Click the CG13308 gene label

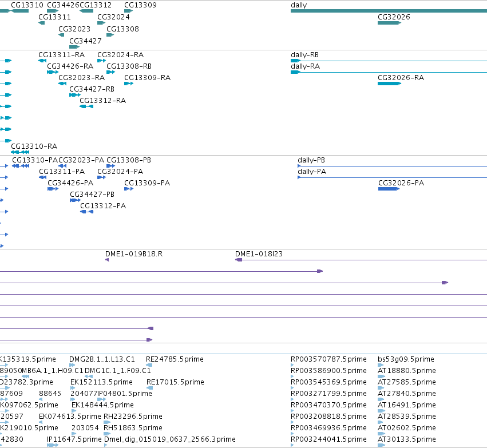(122, 29)
